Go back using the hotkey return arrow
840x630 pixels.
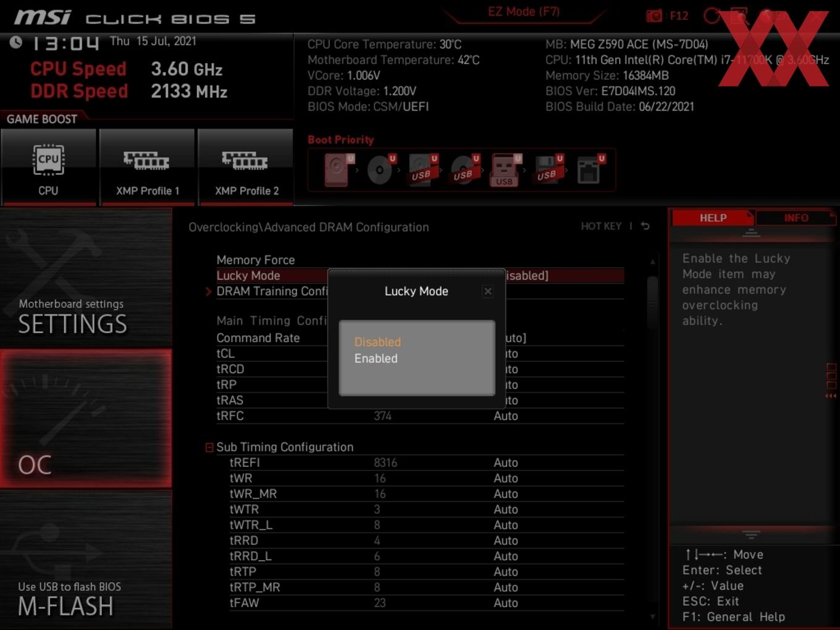click(645, 226)
